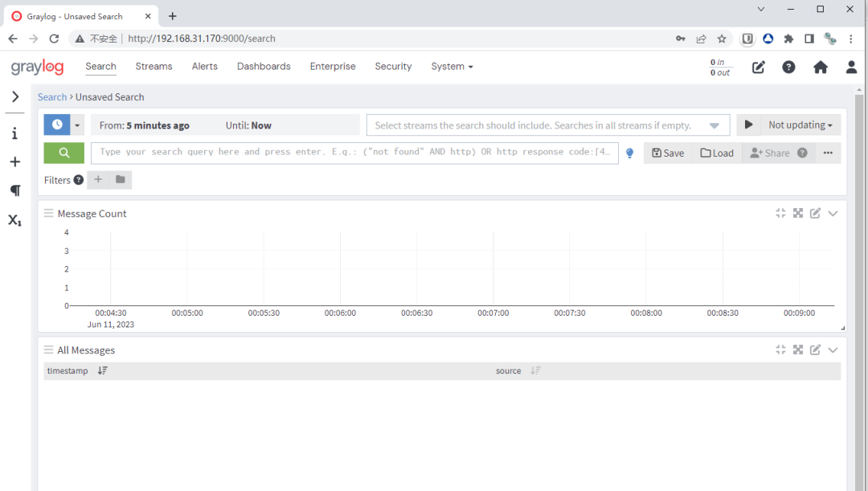
Task: Click the Search breadcrumb link
Action: tap(52, 97)
